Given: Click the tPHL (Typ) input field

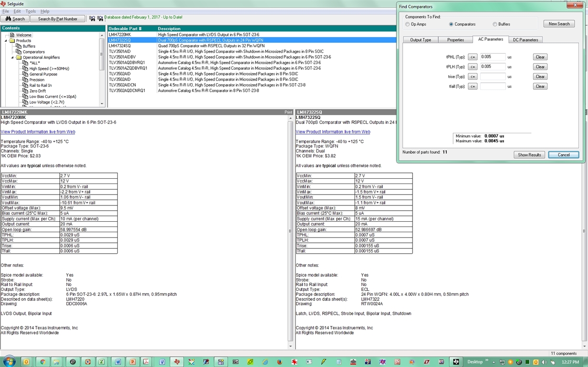Looking at the screenshot, I should (x=493, y=57).
